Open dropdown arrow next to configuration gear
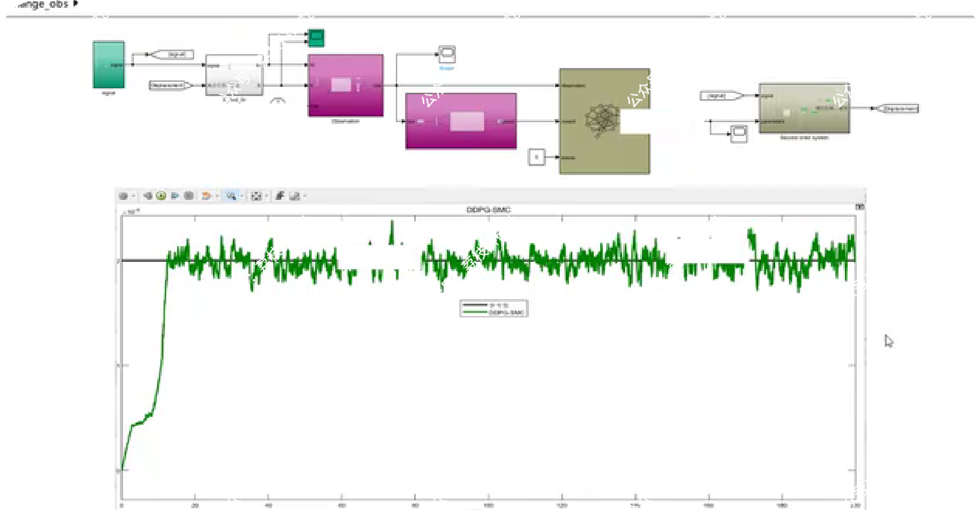The image size is (980, 510). click(x=134, y=196)
